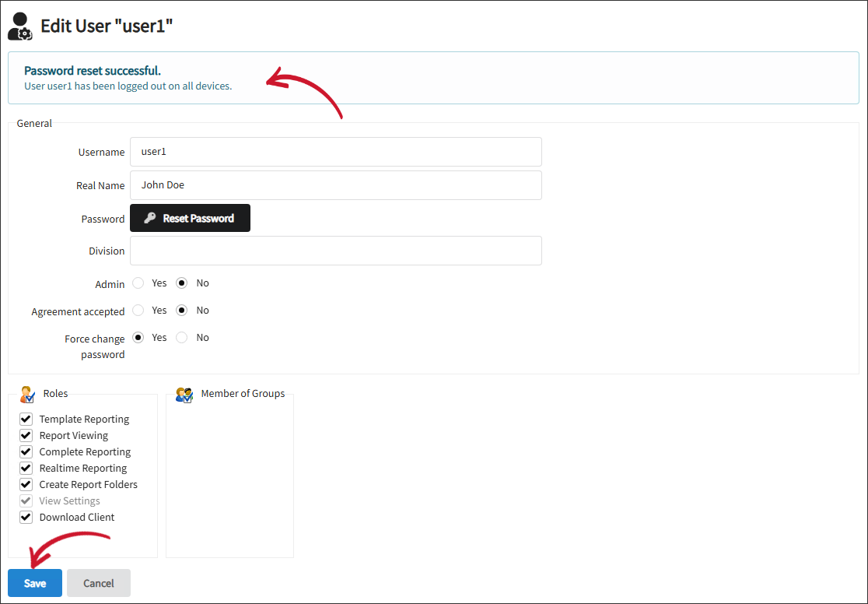The image size is (868, 604).
Task: Click the Reset Password button
Action: pos(190,218)
